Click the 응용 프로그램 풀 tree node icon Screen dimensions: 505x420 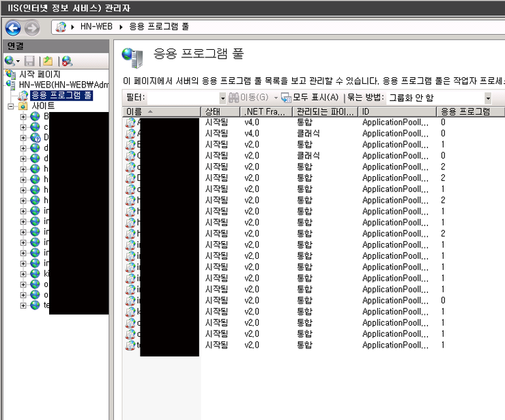point(23,96)
